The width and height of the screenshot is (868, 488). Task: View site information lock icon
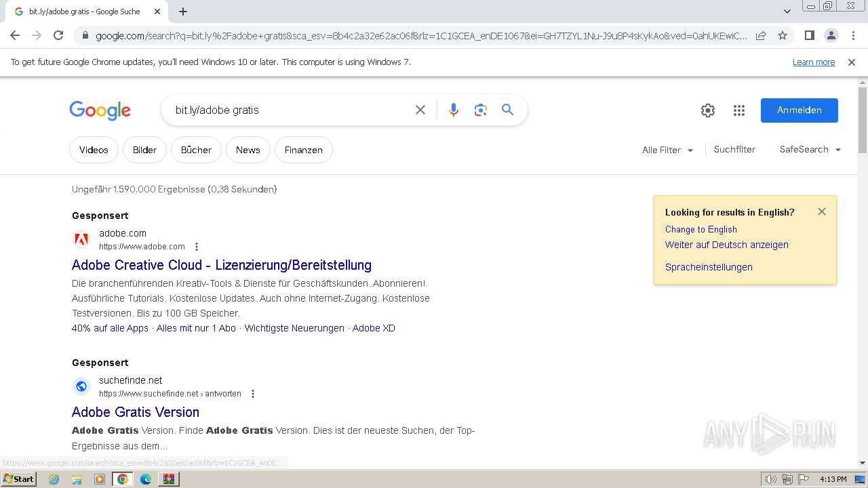click(84, 36)
